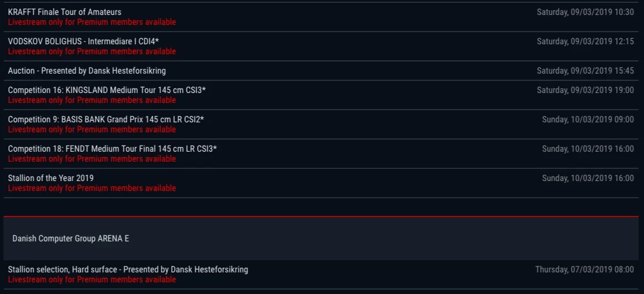Click Premium notice under KRAFFT Finale
644x294 pixels.
[92, 22]
